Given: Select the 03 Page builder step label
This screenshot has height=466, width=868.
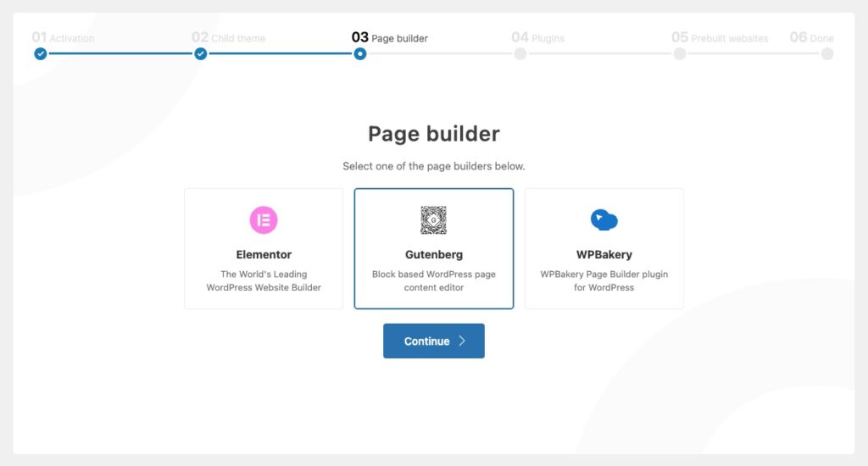Looking at the screenshot, I should 390,37.
